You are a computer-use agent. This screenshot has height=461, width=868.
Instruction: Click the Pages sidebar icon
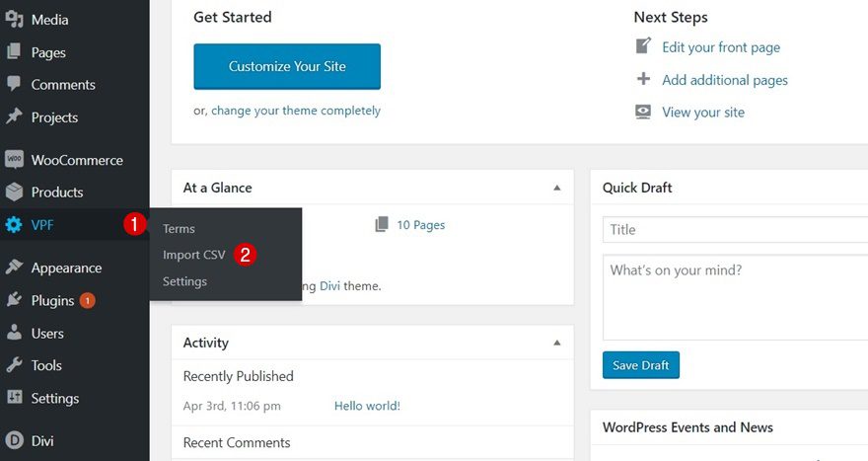[14, 52]
